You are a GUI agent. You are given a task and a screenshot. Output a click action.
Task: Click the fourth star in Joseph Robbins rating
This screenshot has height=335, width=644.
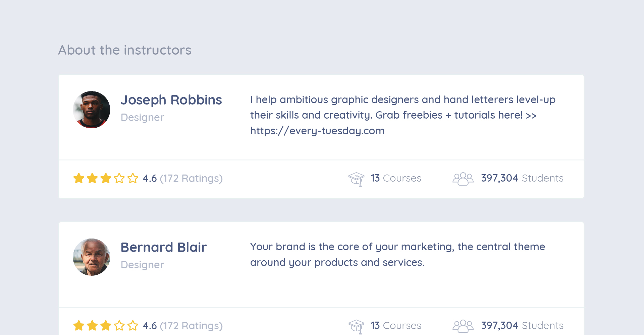point(119,178)
